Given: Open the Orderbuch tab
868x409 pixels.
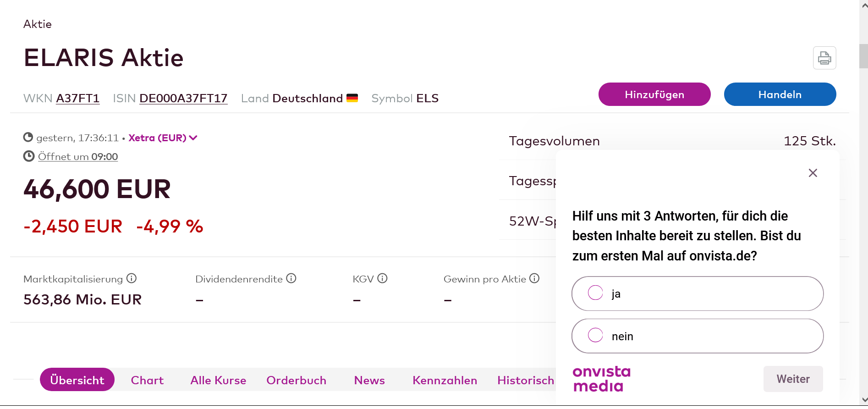Looking at the screenshot, I should [296, 380].
